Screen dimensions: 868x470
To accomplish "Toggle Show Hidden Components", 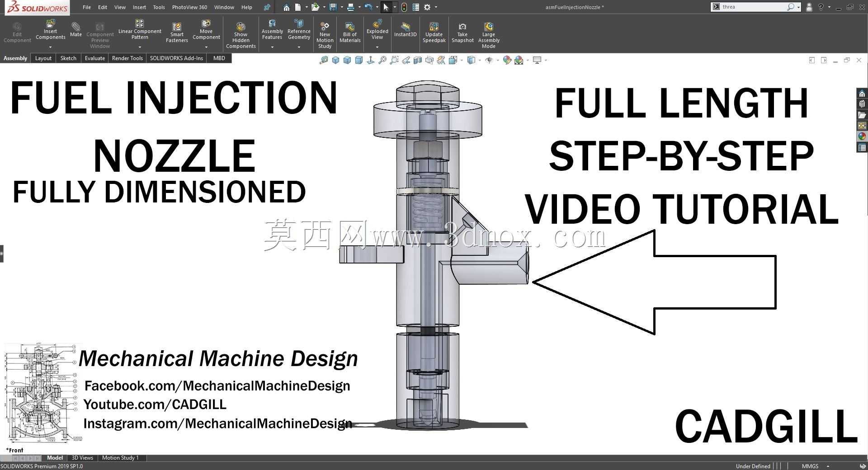I will coord(241,35).
